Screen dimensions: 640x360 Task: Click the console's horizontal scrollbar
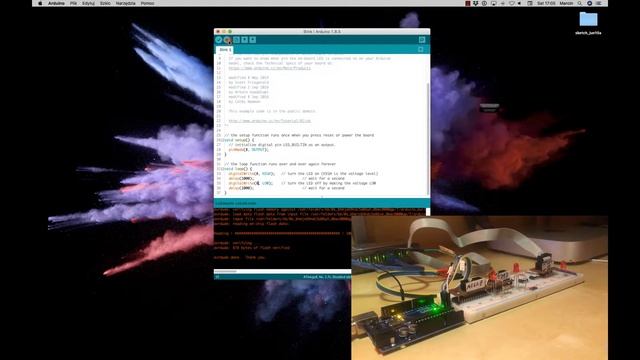pos(226,271)
